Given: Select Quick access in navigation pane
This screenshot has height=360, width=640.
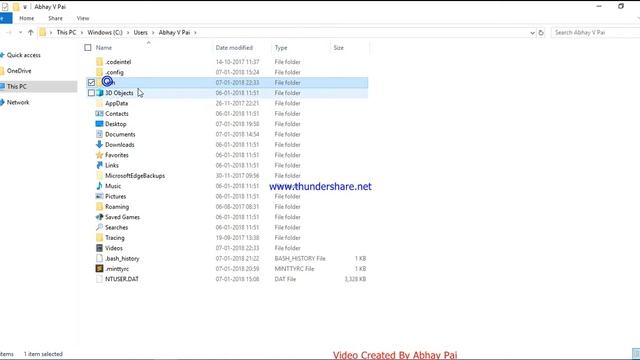Looking at the screenshot, I should click(x=24, y=55).
